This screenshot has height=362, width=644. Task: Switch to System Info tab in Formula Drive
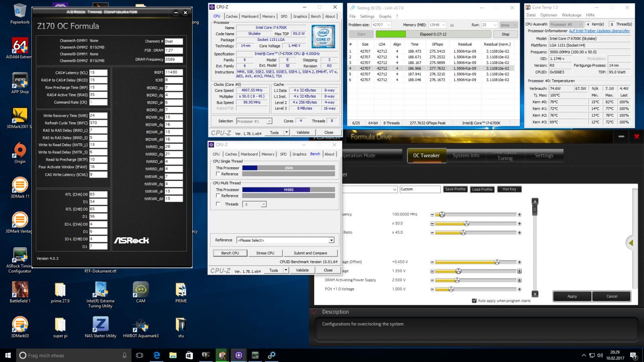point(466,155)
